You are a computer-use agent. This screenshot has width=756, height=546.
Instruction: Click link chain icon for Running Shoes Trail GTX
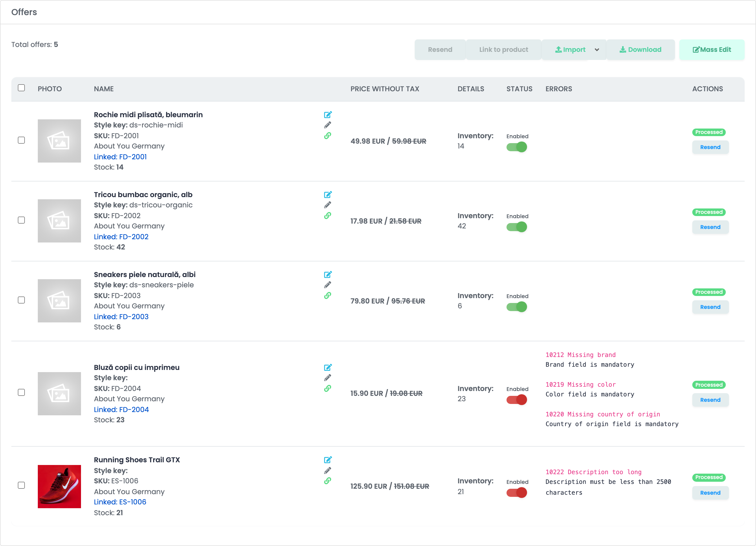[328, 481]
